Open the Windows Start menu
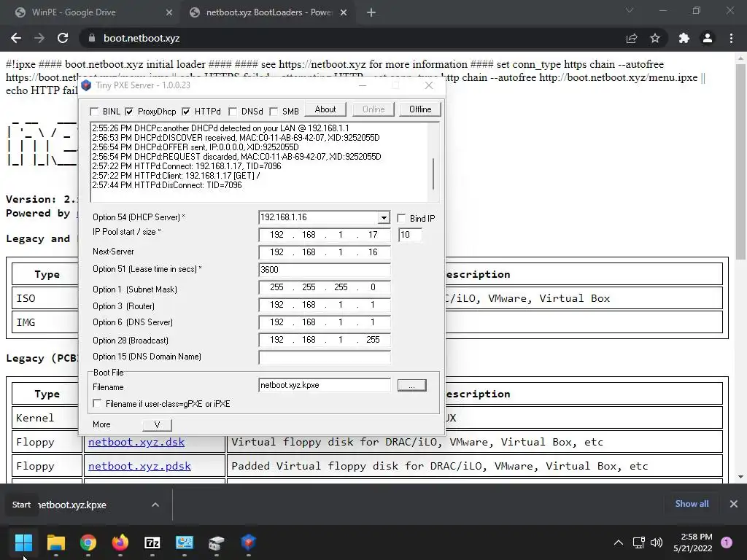747x560 pixels. [23, 542]
